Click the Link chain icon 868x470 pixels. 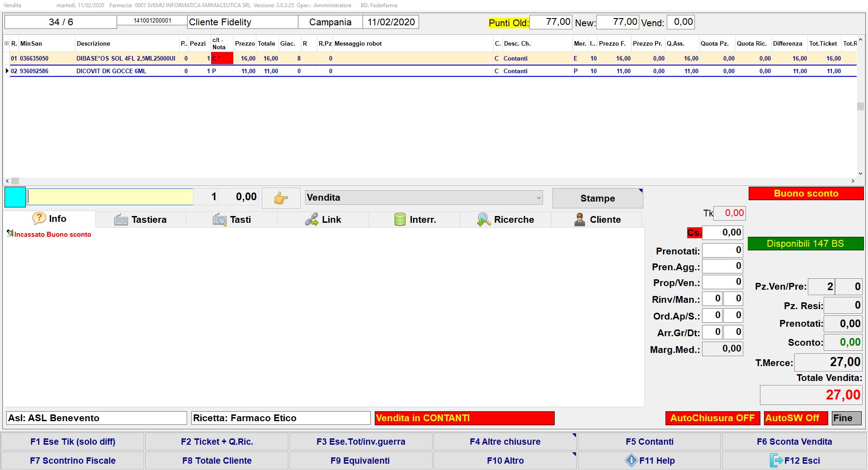click(x=311, y=220)
